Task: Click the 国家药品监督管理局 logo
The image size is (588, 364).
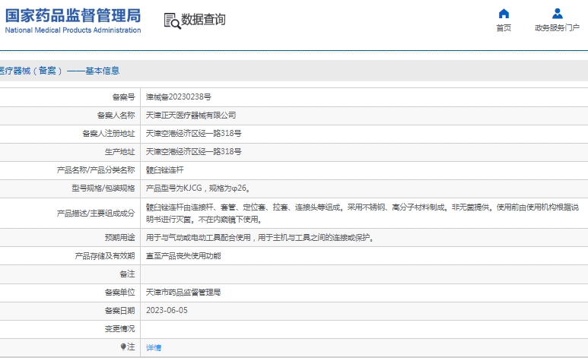Action: coord(73,21)
